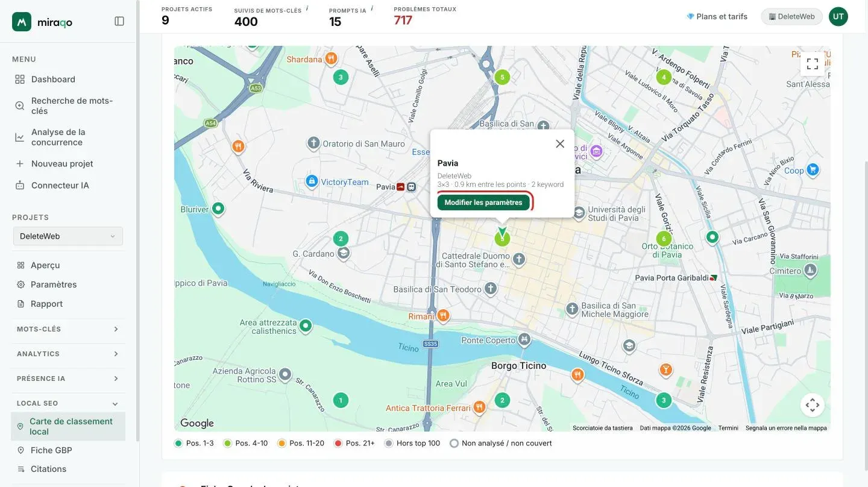Screen dimensions: 868x487
Task: Select rank marker 4 near Viale Ludovico il Moro
Action: click(664, 77)
